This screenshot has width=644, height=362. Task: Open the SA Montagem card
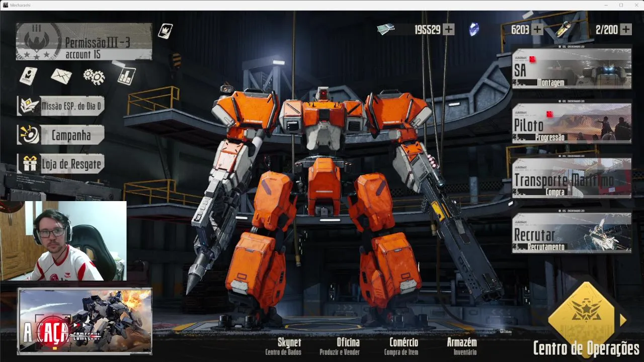point(572,68)
